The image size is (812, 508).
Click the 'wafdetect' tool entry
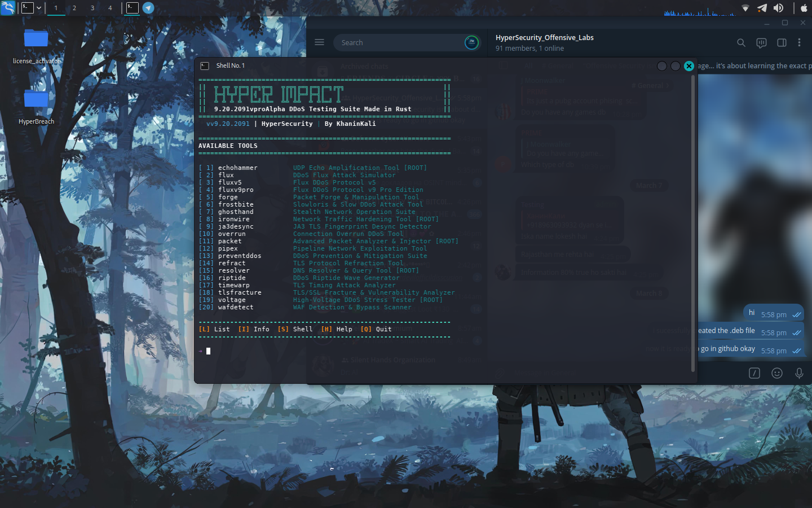236,308
